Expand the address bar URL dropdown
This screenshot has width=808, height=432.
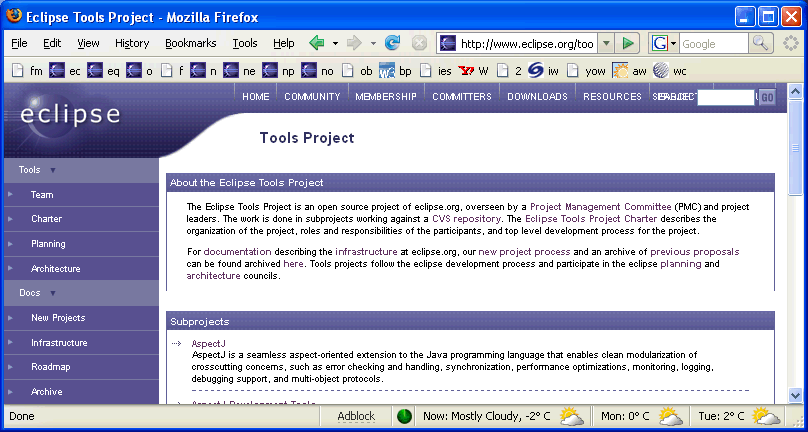pyautogui.click(x=606, y=43)
